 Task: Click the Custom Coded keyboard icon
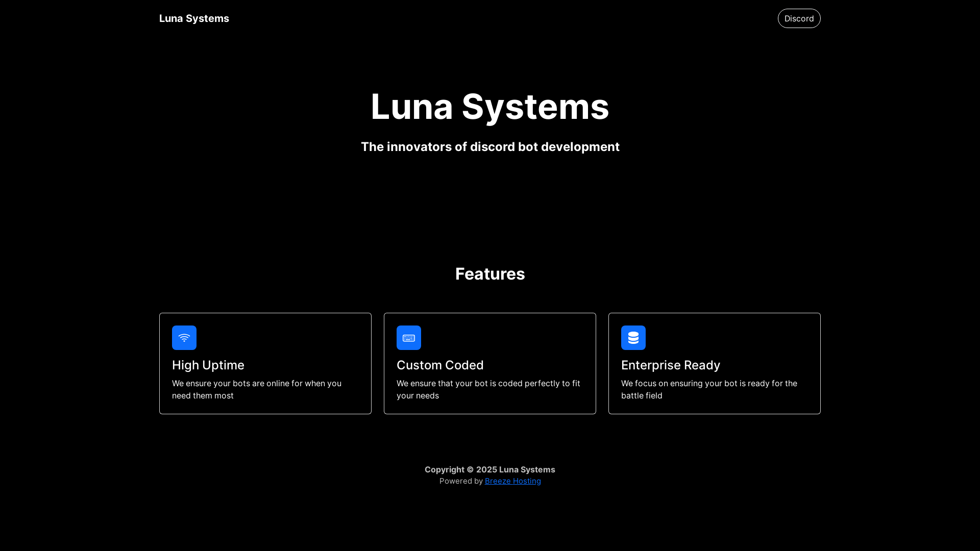point(409,338)
